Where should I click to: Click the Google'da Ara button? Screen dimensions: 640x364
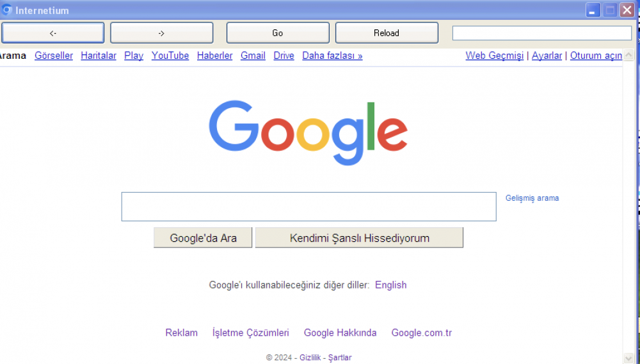pyautogui.click(x=203, y=237)
